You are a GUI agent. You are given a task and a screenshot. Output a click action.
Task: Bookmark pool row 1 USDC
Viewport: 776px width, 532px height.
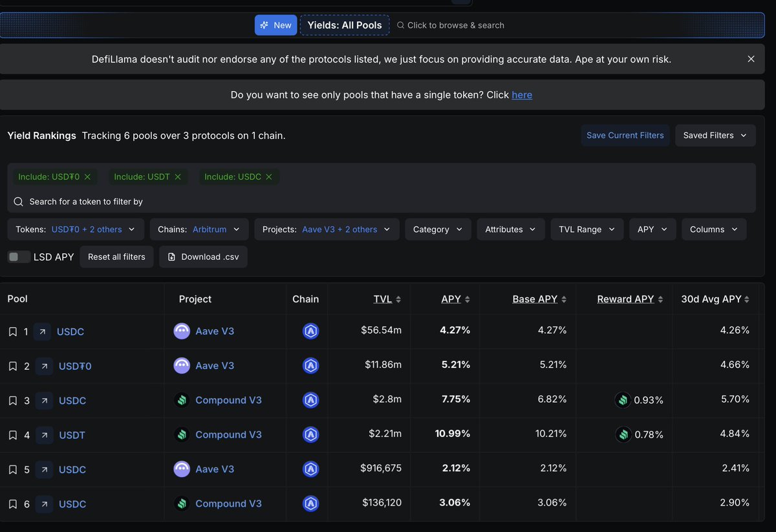click(x=12, y=332)
